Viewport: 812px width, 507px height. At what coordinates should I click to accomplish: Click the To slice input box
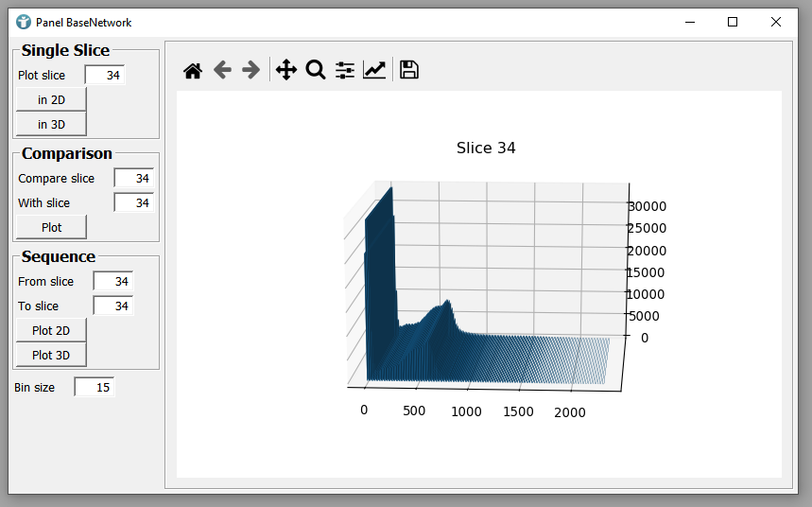pyautogui.click(x=112, y=306)
